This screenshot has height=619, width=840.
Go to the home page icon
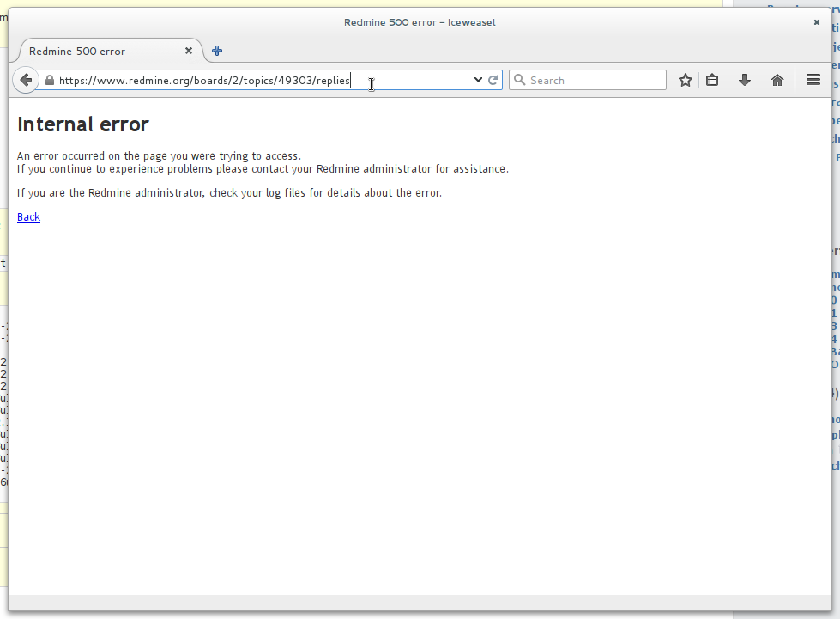coord(777,81)
